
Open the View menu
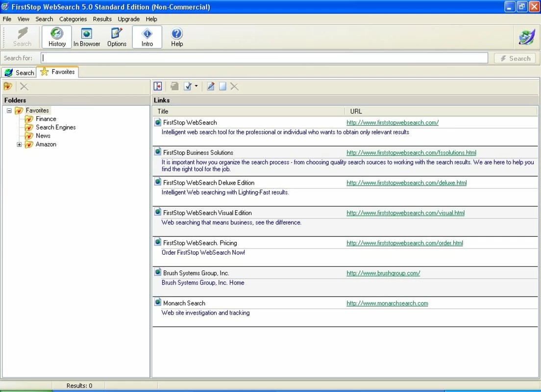point(24,19)
